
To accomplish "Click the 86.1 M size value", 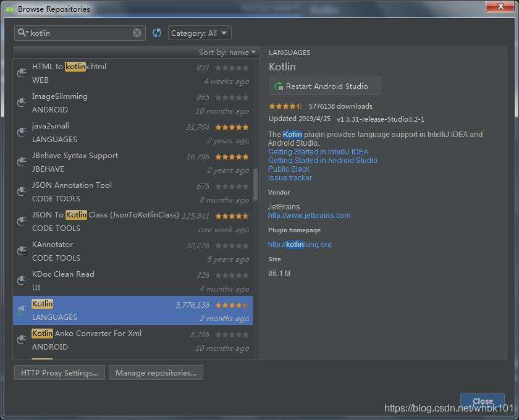I will tap(279, 274).
